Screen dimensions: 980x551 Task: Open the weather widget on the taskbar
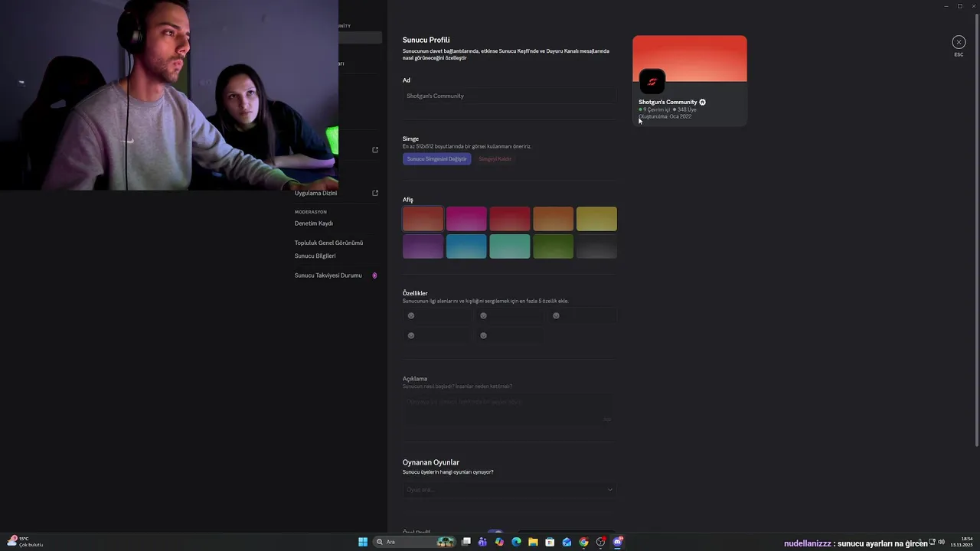tap(24, 542)
